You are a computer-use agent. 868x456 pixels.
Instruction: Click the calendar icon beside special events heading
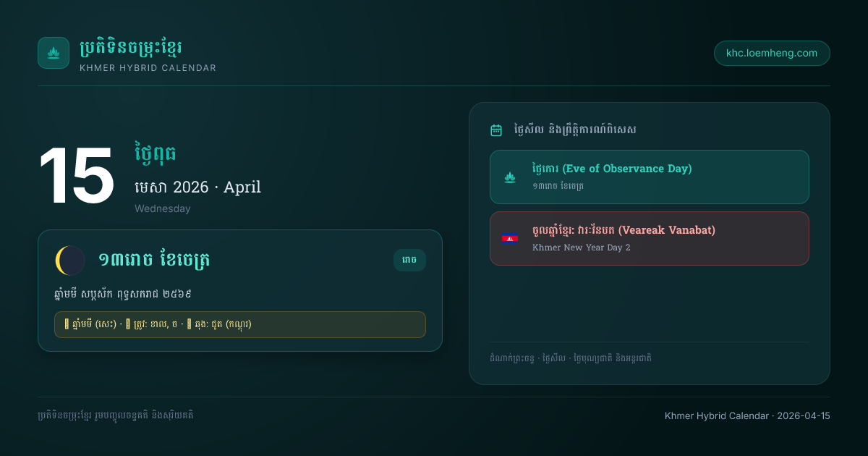coord(496,130)
